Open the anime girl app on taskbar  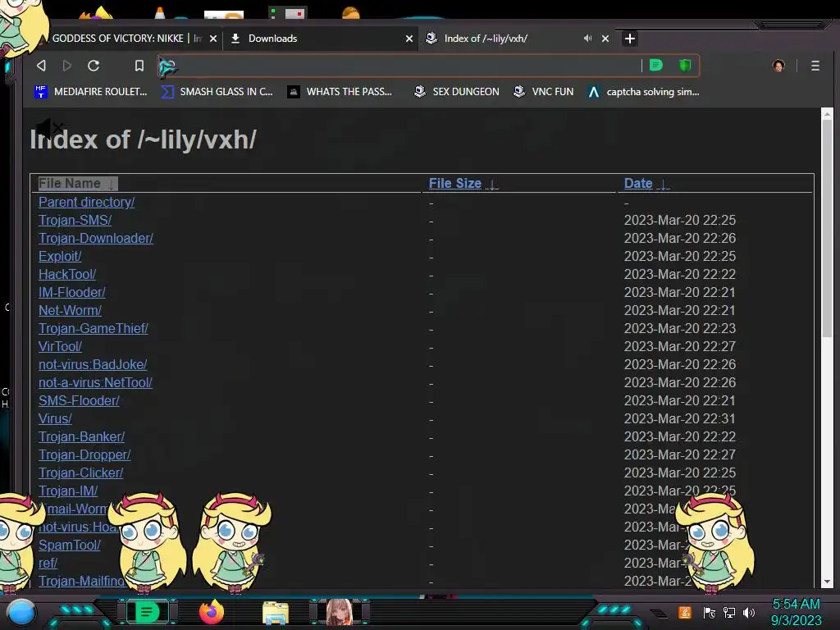340,612
